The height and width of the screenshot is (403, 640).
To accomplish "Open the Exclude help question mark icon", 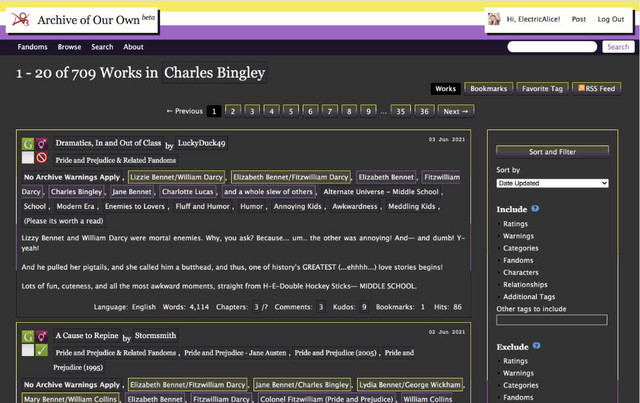I will (x=536, y=346).
